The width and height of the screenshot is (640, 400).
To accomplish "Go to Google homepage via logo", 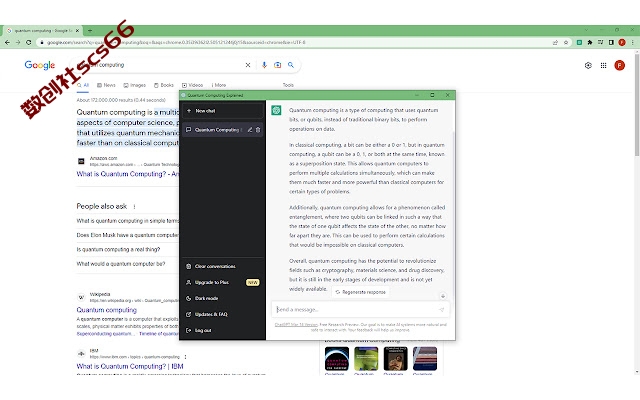I will click(x=40, y=65).
